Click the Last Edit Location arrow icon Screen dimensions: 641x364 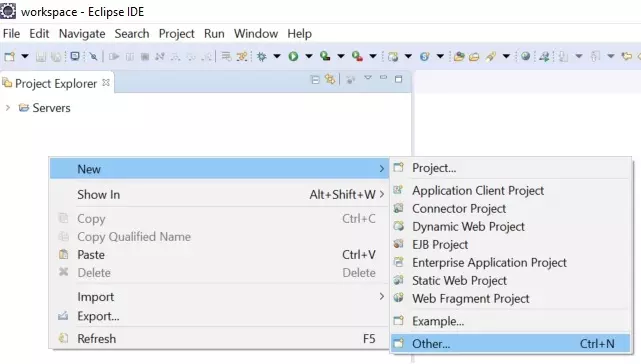(627, 56)
